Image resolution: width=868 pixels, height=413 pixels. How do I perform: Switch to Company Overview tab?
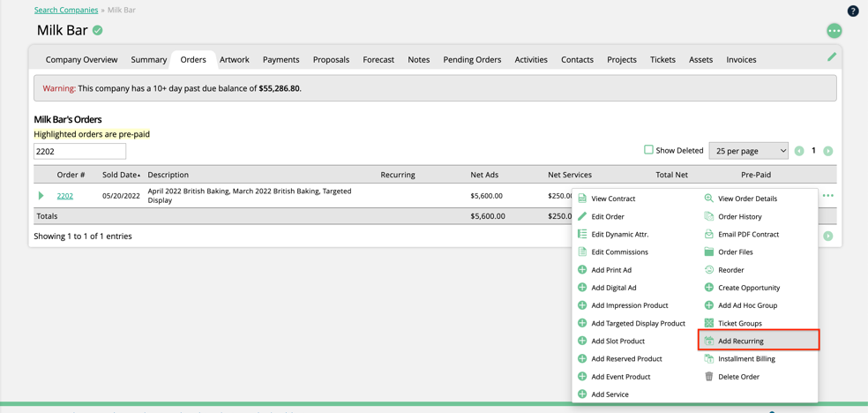pyautogui.click(x=81, y=60)
